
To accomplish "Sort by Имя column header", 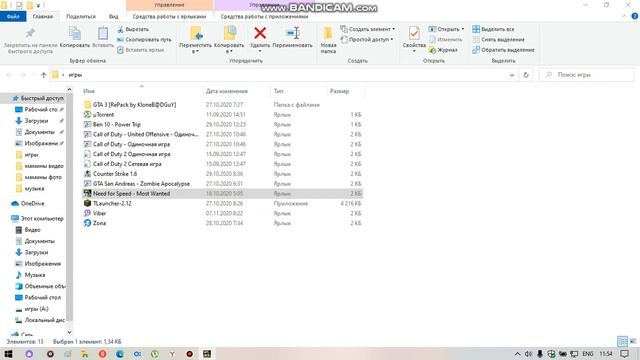I will coord(142,91).
